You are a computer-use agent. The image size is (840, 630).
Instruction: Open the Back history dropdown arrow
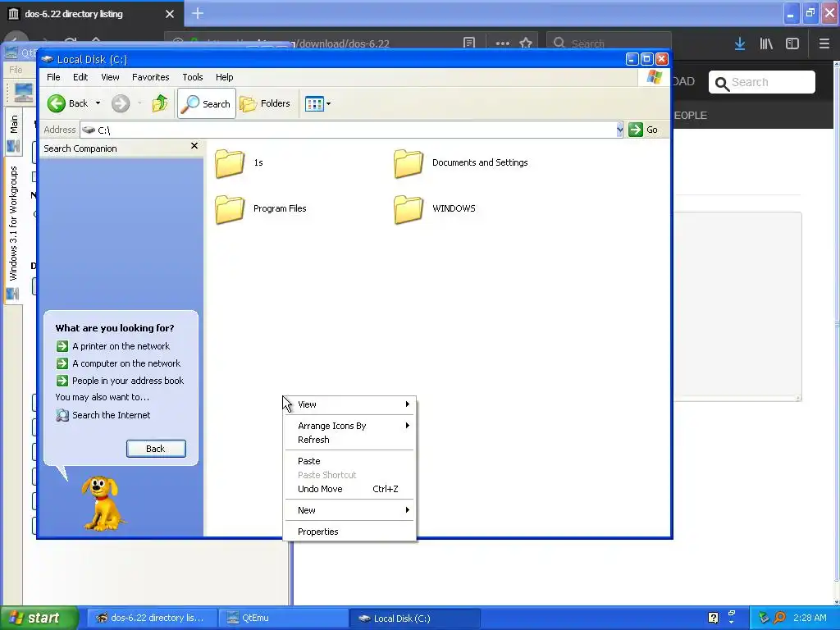pyautogui.click(x=98, y=103)
